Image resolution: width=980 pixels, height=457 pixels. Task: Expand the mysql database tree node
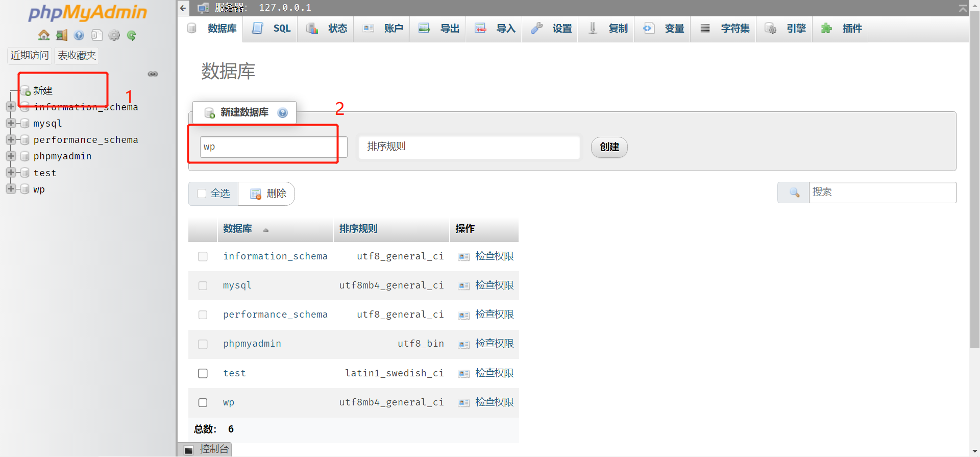point(11,123)
